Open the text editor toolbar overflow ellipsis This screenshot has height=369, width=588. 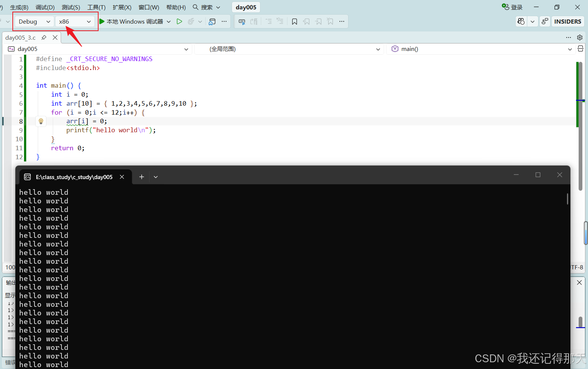(342, 21)
